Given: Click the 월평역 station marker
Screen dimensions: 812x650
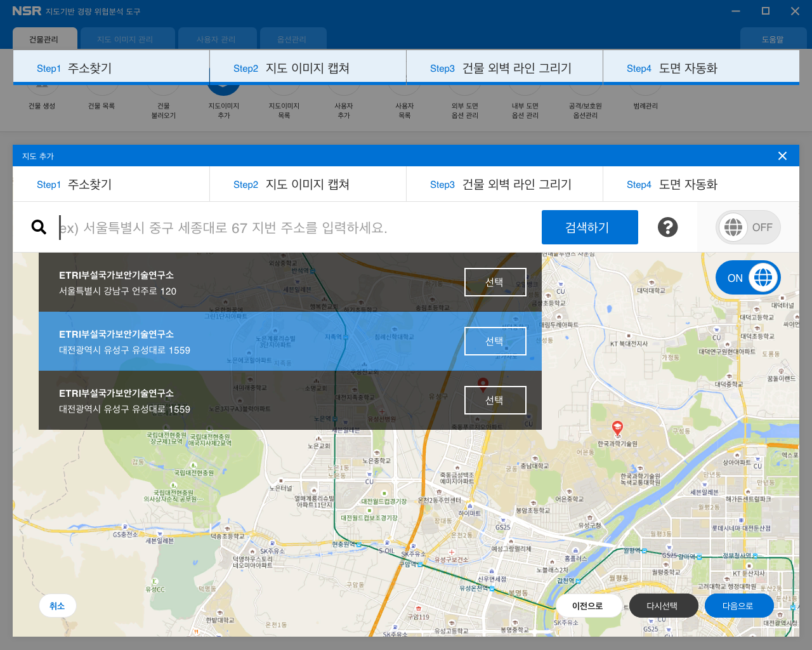Looking at the screenshot, I should tap(644, 551).
